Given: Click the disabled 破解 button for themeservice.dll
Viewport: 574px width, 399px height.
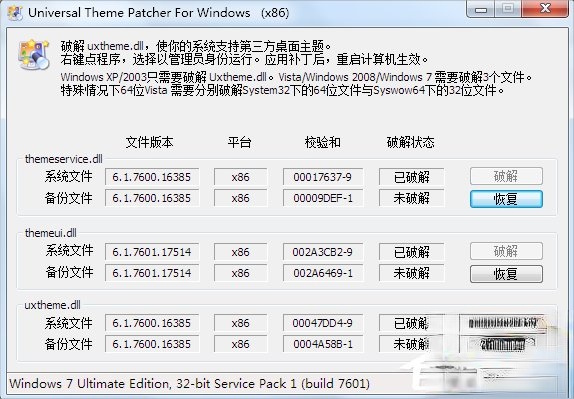Looking at the screenshot, I should (x=506, y=176).
